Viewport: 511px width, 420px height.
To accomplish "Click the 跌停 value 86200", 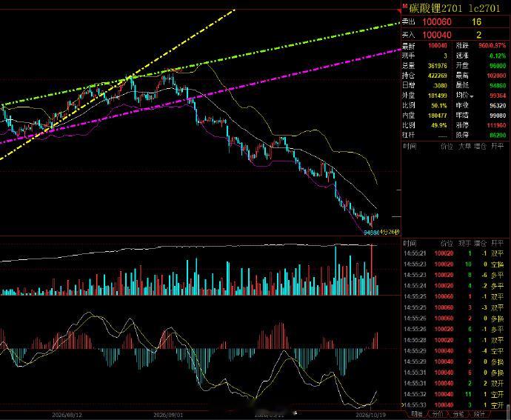I will click(498, 135).
